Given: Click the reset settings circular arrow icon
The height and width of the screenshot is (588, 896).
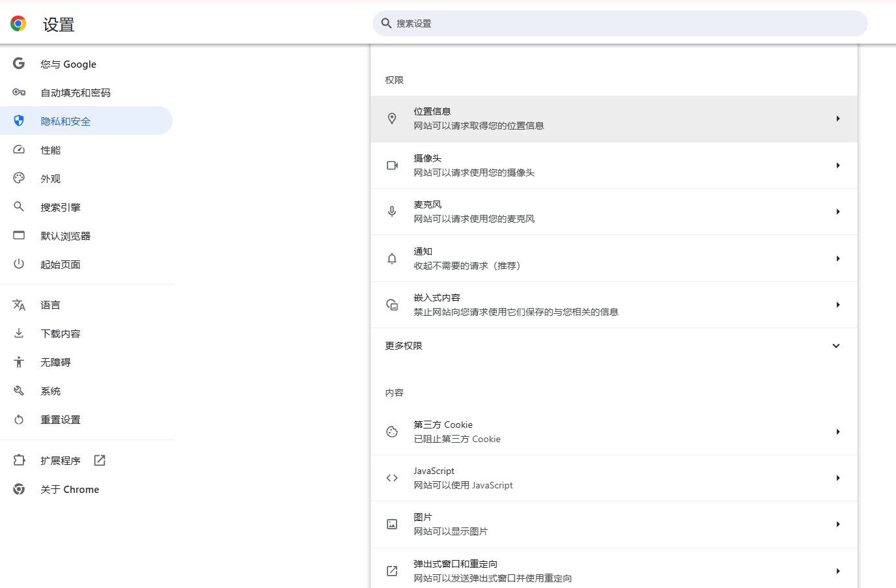Looking at the screenshot, I should coord(19,419).
